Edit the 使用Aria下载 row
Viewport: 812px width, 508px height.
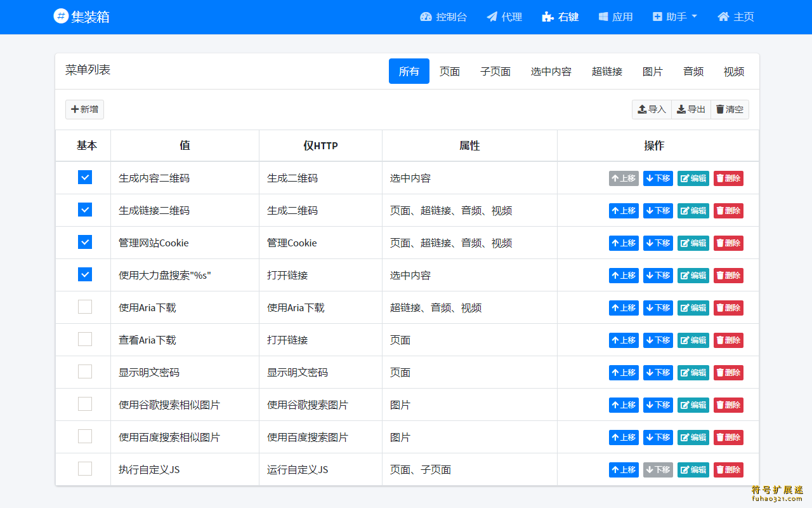(693, 308)
